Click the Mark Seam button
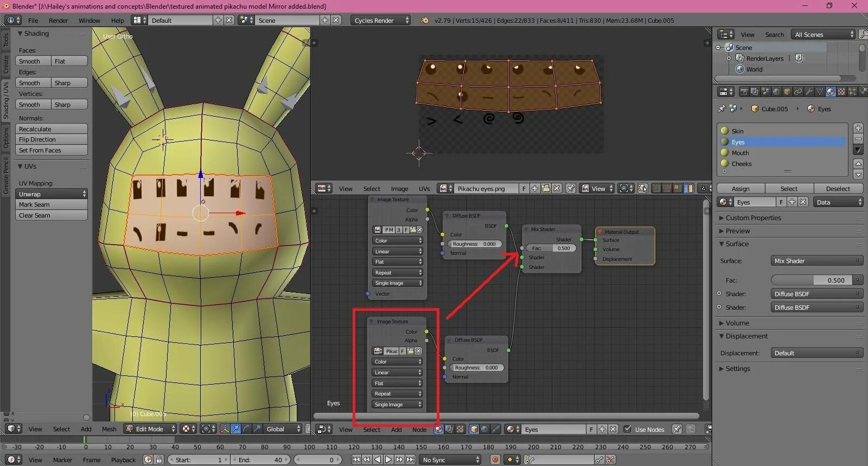This screenshot has width=868, height=466. pyautogui.click(x=52, y=205)
